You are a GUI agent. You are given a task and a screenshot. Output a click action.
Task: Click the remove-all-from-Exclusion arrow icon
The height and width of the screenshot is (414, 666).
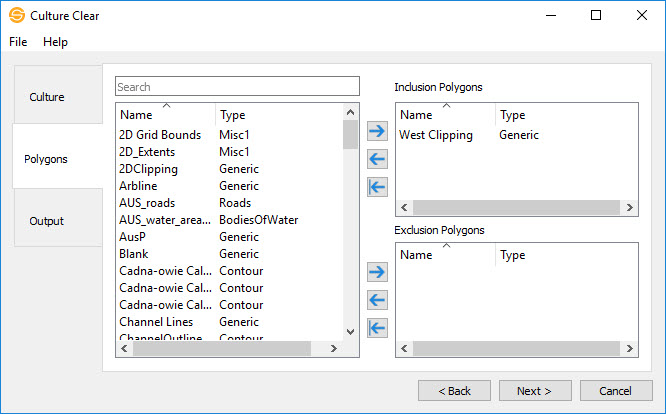point(377,328)
